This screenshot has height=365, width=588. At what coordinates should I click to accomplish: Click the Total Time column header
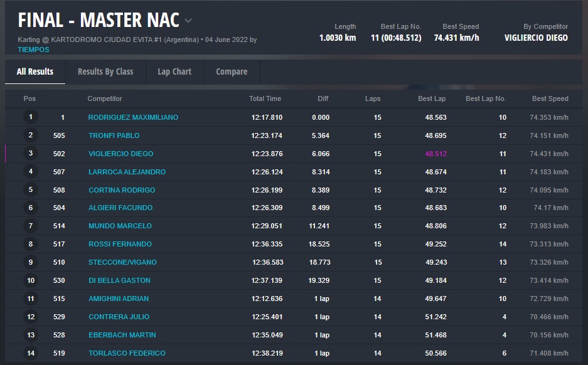coord(265,98)
